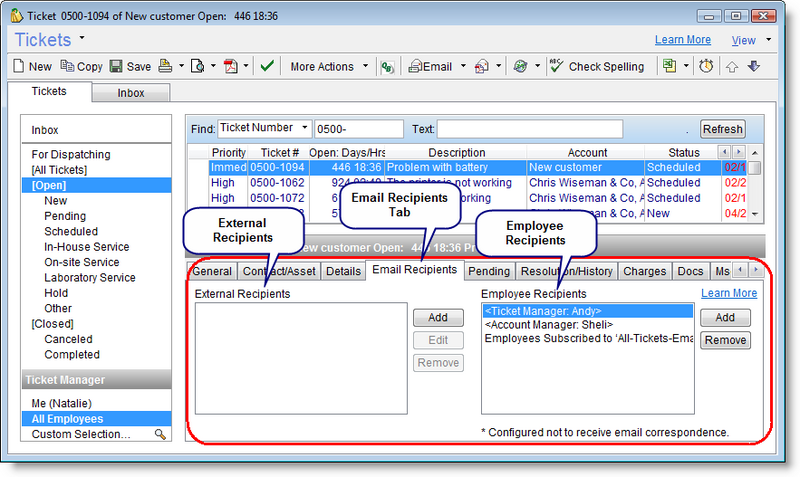Switch to the Inbox tab
800x477 pixels.
(130, 93)
